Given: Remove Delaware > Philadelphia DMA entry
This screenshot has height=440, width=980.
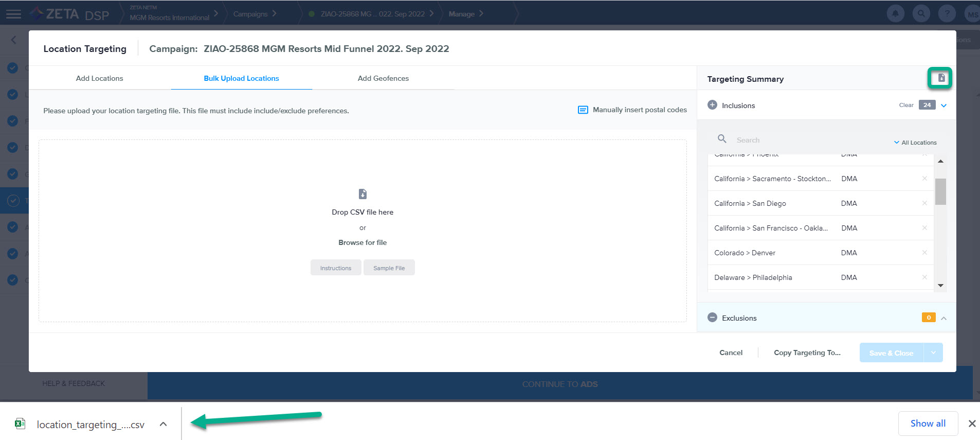Looking at the screenshot, I should click(x=924, y=277).
